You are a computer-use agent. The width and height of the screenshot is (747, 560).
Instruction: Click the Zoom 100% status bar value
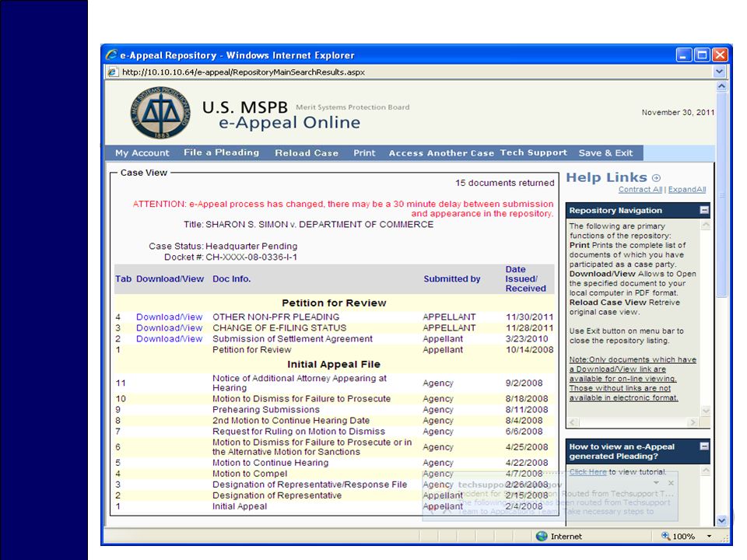click(683, 537)
